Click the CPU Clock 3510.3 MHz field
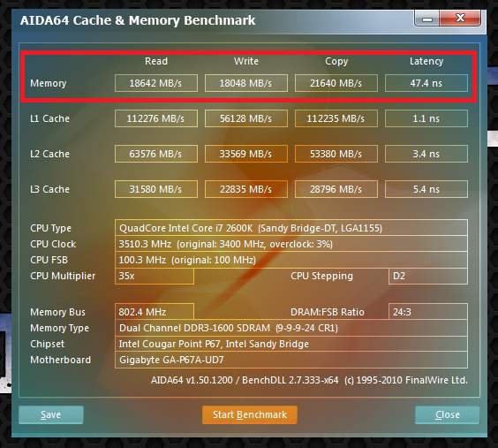The height and width of the screenshot is (448, 498). point(290,244)
